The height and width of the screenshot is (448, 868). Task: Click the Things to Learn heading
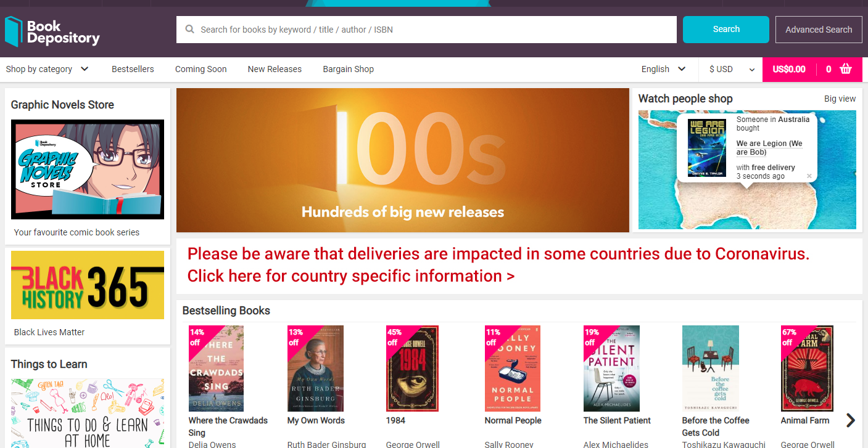click(49, 364)
